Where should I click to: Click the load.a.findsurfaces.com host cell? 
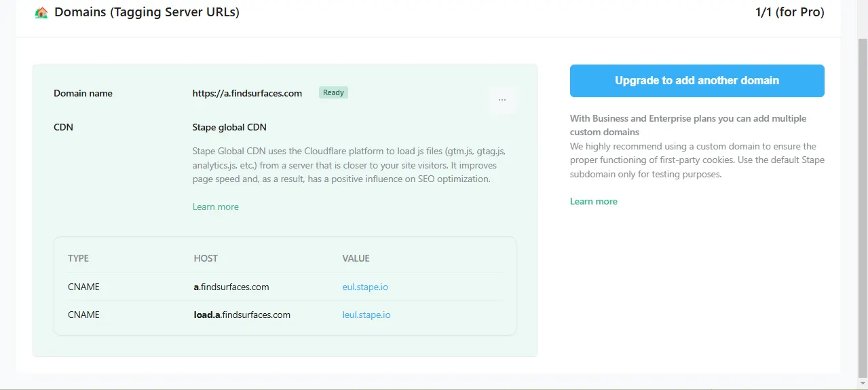coord(242,315)
